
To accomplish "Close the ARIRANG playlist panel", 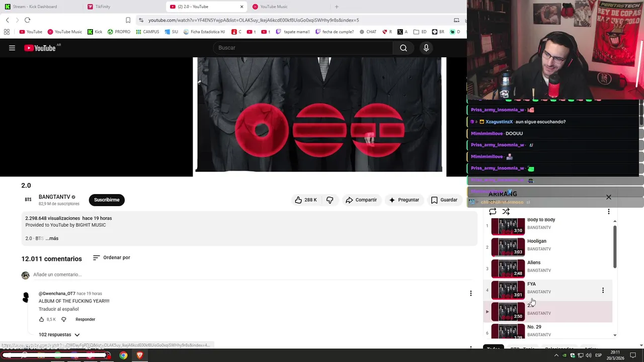I will click(x=609, y=197).
